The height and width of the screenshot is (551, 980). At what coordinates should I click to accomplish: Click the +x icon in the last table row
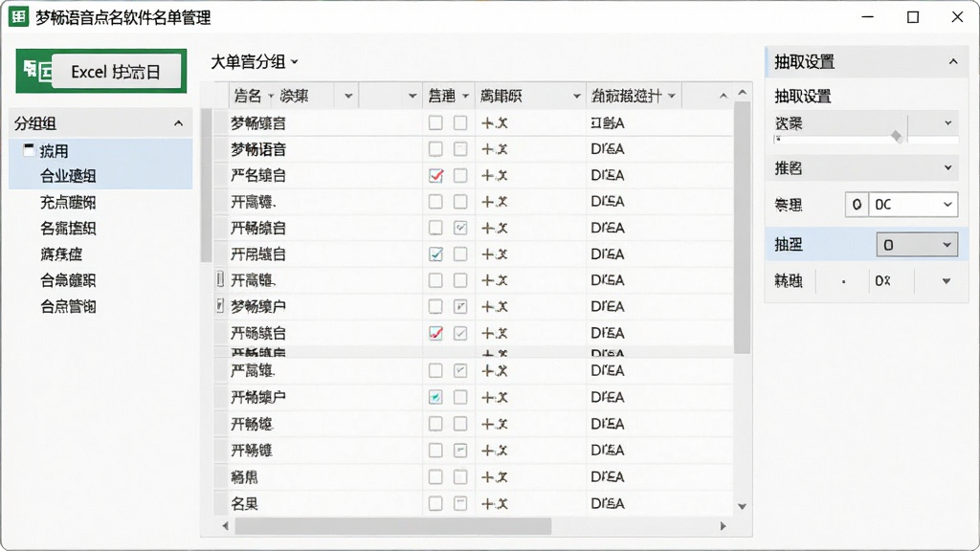(495, 503)
